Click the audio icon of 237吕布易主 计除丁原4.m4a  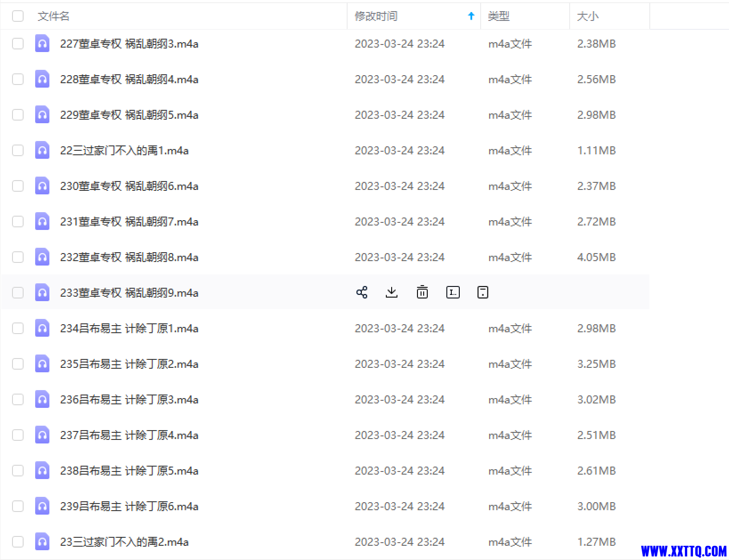42,435
